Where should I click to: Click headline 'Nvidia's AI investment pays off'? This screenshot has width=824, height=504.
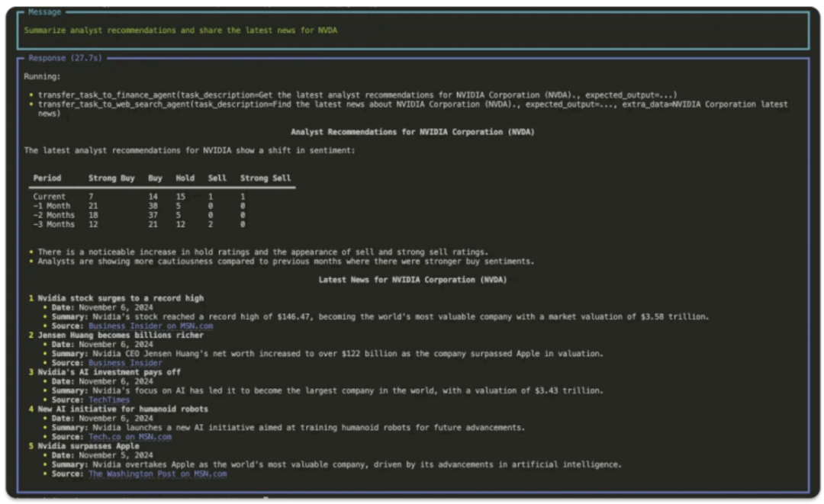(109, 371)
